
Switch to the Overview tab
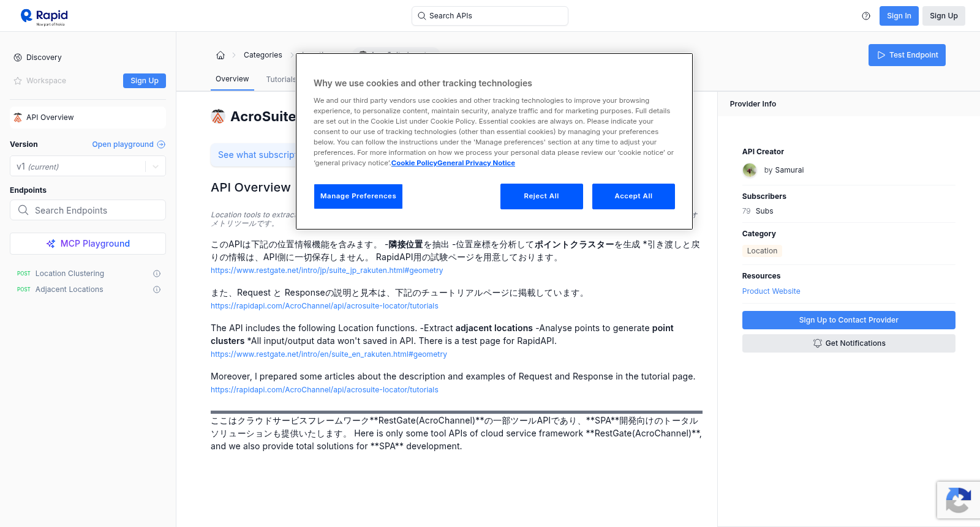click(x=232, y=79)
